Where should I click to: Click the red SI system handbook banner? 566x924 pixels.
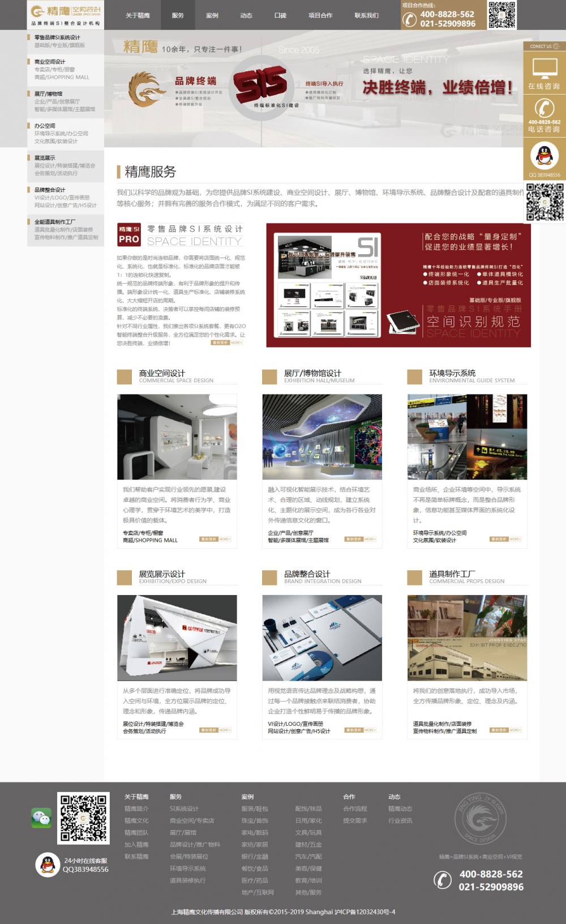pos(398,285)
